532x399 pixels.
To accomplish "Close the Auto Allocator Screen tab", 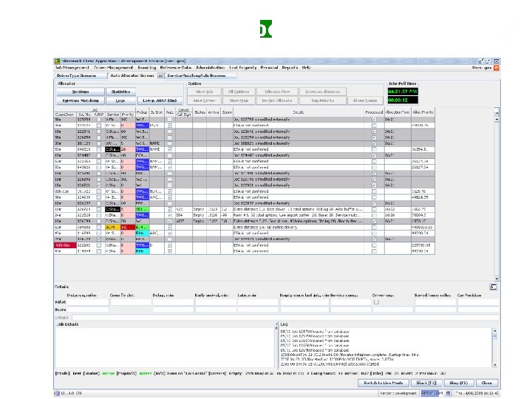I will [160, 75].
